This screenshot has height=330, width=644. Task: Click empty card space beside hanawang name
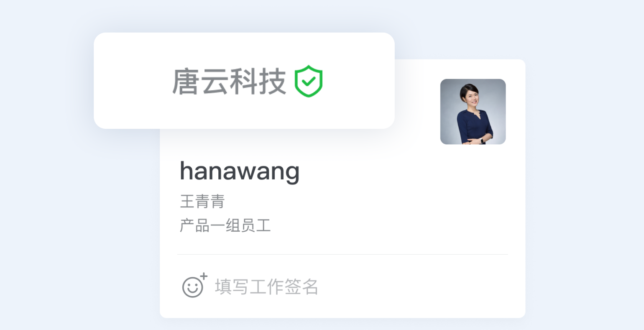point(368,171)
